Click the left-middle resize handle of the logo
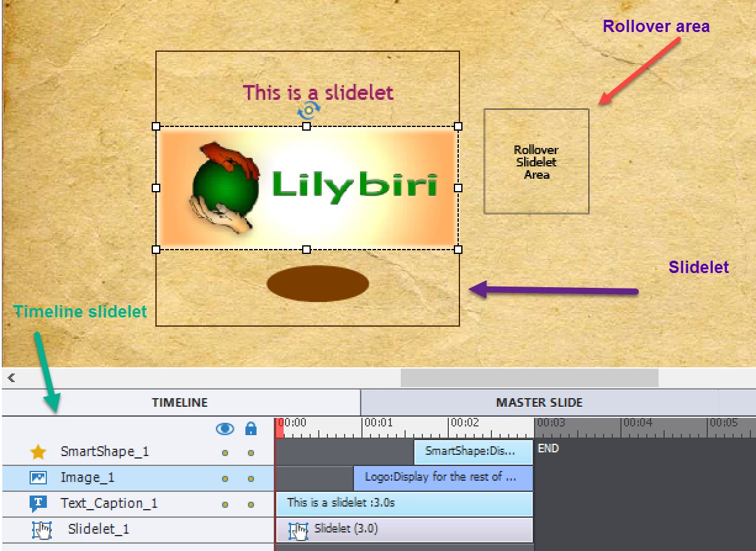Viewport: 756px width, 551px height. pyautogui.click(x=156, y=187)
